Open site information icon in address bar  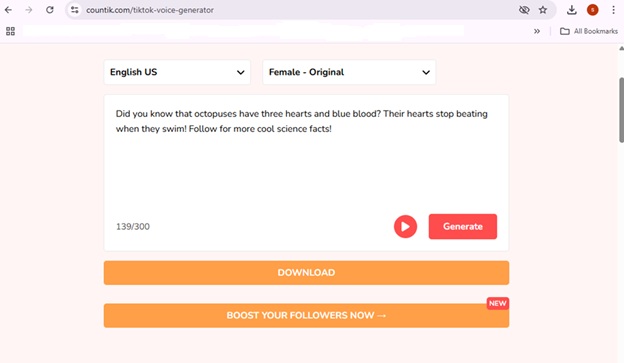point(74,10)
